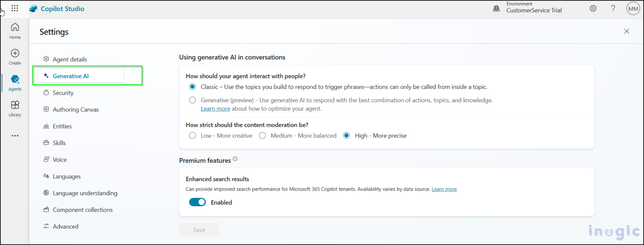Screen dimensions: 644x245
Task: Select Generative (preview) radio option
Action: click(192, 100)
